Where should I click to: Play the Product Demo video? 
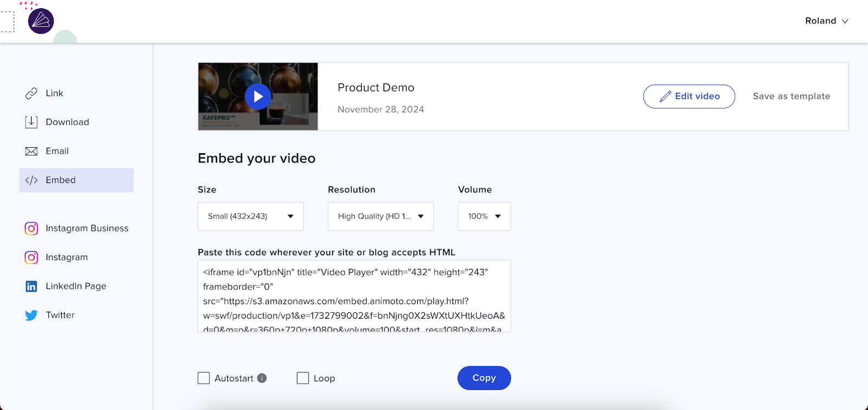point(258,97)
